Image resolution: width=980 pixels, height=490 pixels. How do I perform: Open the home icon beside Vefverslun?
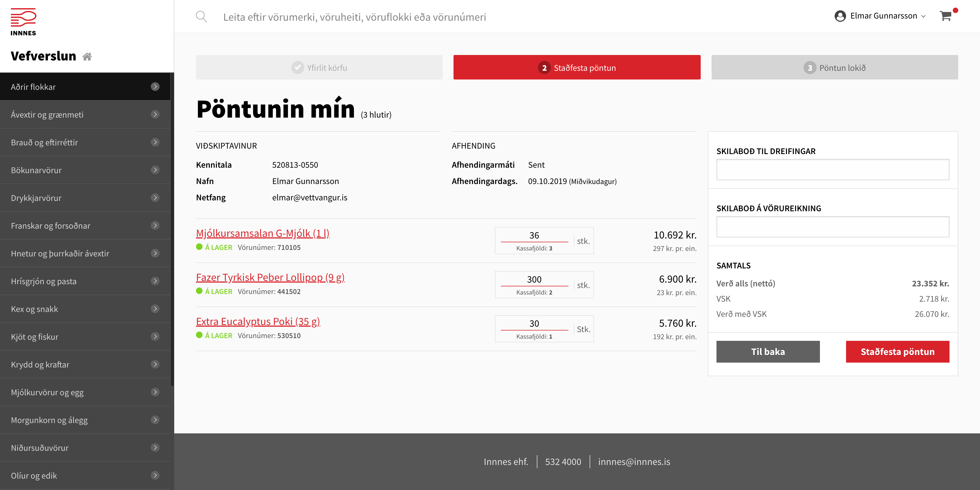click(87, 57)
